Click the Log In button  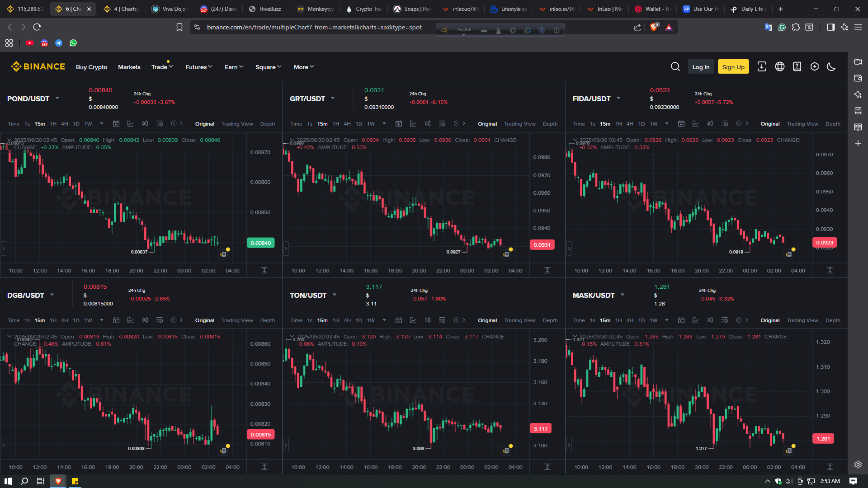tap(701, 67)
